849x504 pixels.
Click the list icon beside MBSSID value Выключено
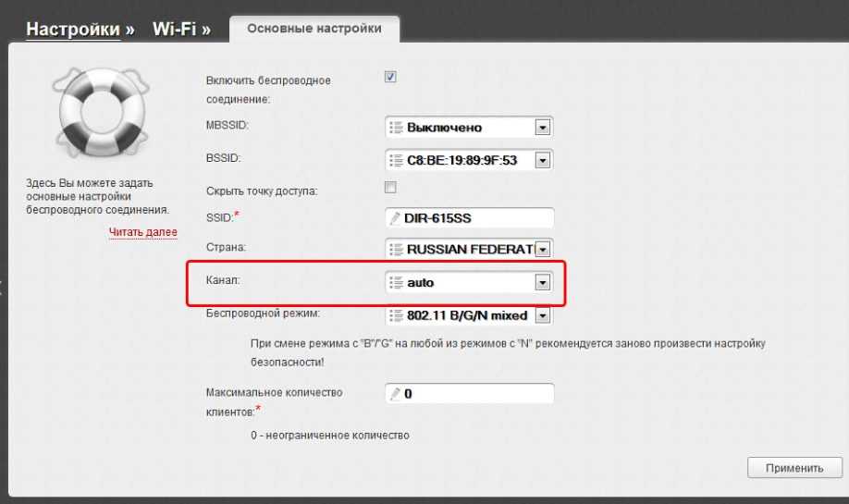(x=397, y=128)
